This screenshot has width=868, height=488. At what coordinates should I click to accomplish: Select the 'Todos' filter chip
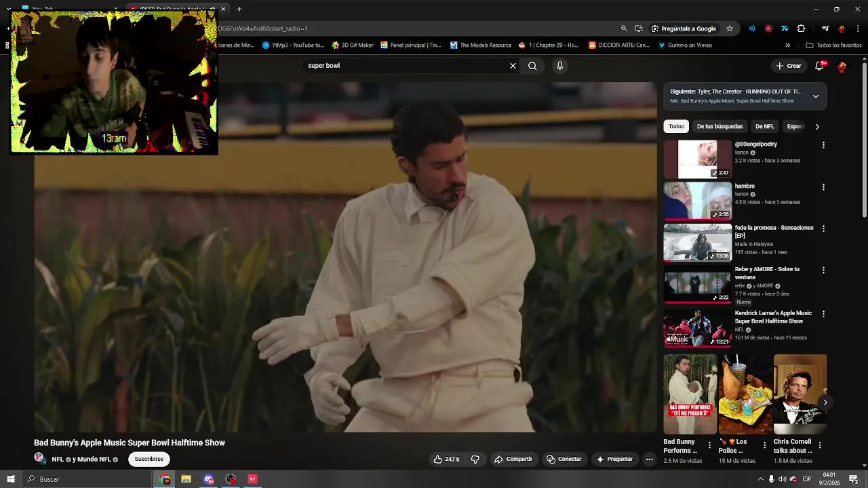[x=676, y=126]
